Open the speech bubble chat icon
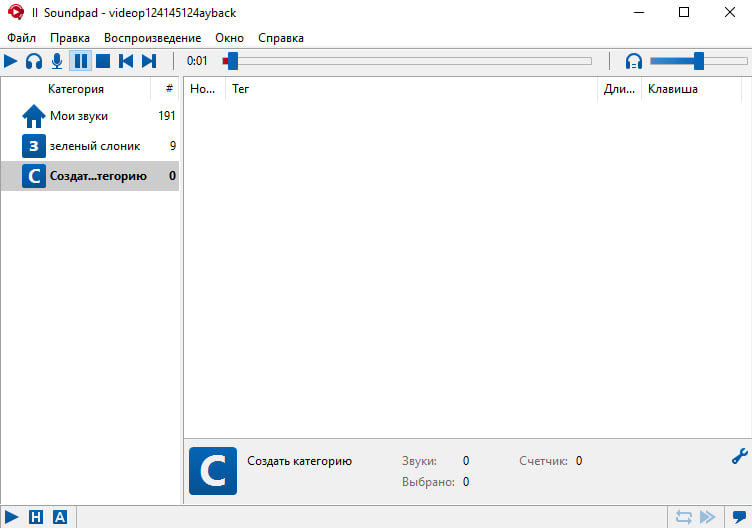Screen dimensions: 752x529 (739, 517)
